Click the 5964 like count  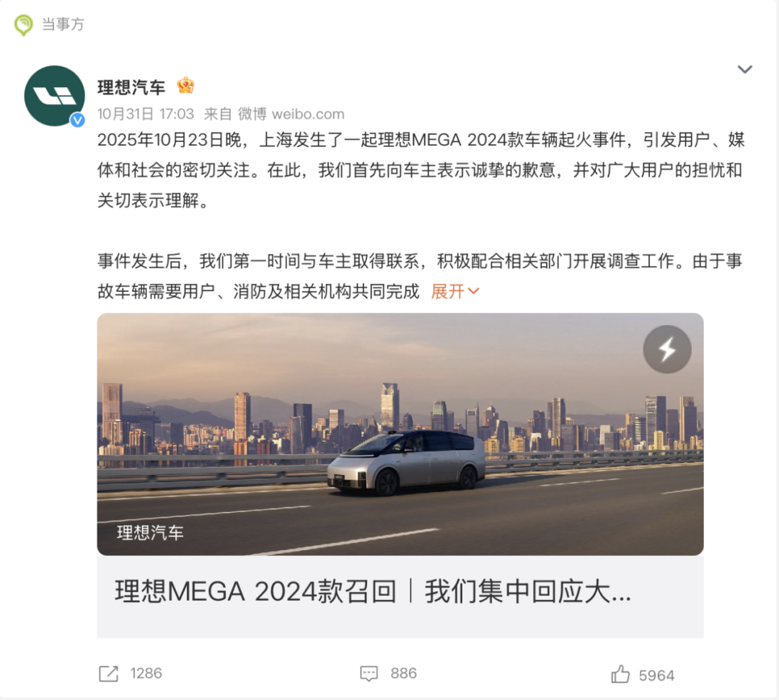click(x=656, y=675)
